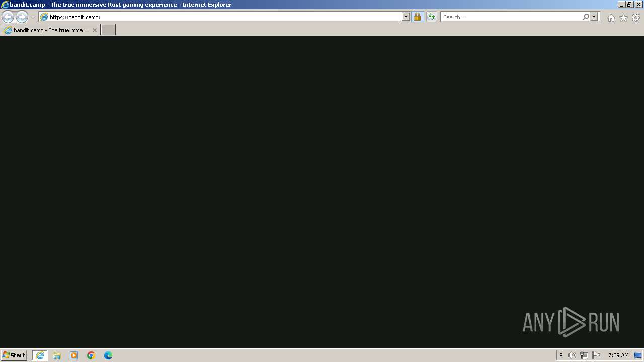Click the security lock icon
The image size is (644, 362).
[417, 17]
